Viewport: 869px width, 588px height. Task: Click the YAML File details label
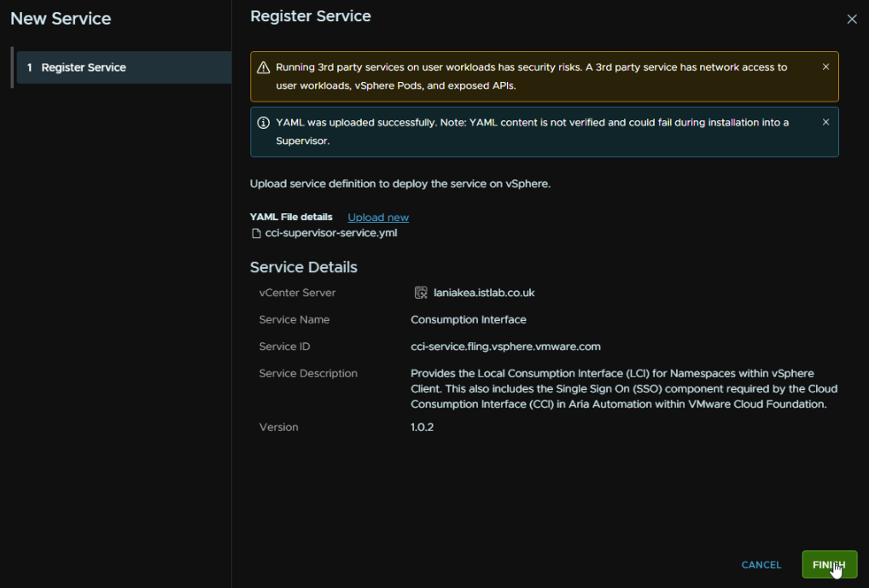(x=291, y=218)
